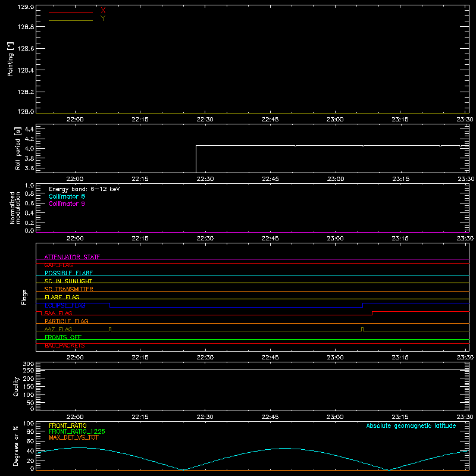Click Energy band: 6-12 keV text
476x476 pixels.
[x=84, y=189]
